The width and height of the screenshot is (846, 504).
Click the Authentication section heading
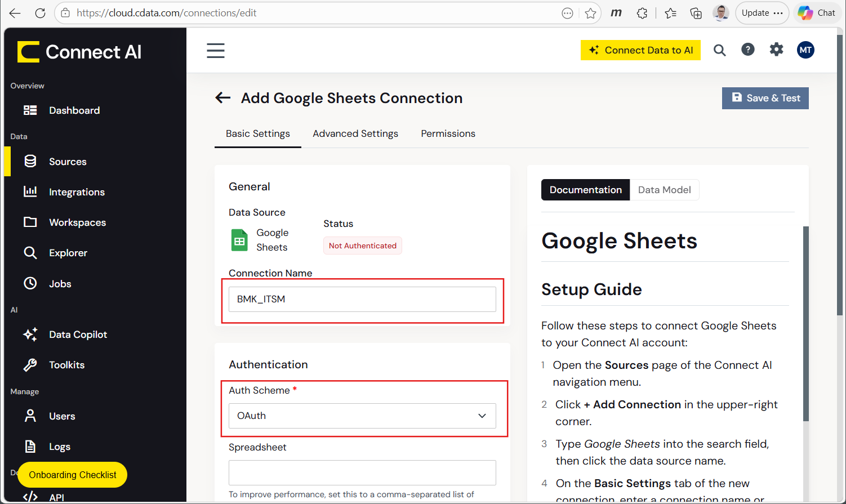[268, 364]
